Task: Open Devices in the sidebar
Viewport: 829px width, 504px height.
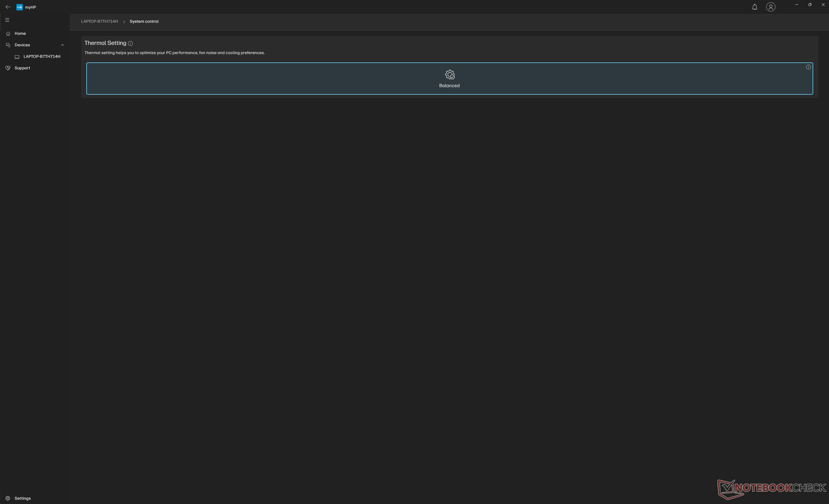Action: pyautogui.click(x=22, y=45)
